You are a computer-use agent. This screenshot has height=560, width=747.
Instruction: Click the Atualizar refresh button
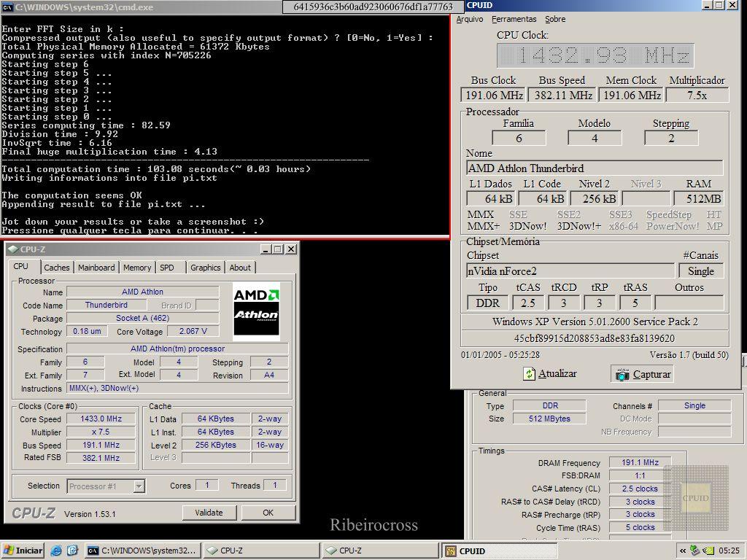coord(550,374)
